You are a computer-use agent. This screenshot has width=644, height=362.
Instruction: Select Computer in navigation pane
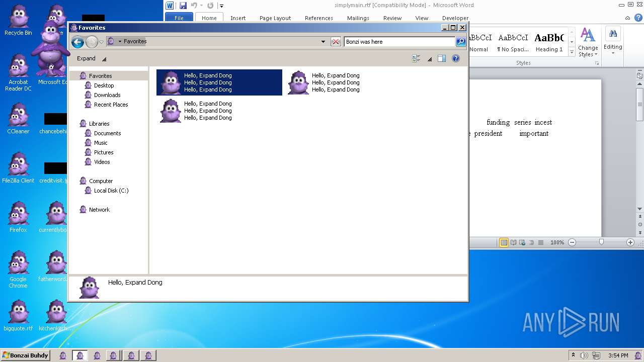[x=101, y=181]
